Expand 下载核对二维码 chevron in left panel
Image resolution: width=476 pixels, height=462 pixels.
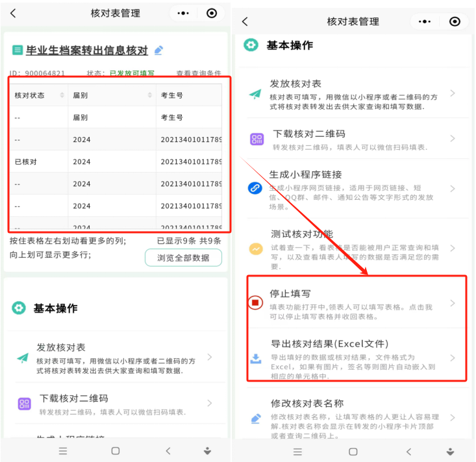pos(210,403)
